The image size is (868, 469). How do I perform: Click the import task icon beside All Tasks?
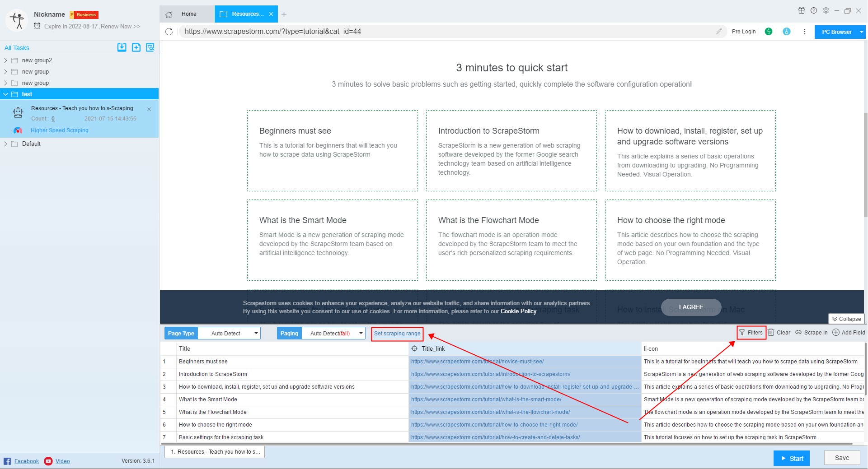pos(122,47)
